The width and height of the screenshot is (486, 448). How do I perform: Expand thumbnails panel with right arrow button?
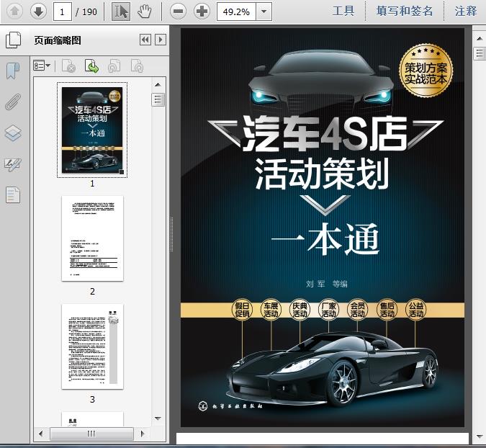tap(161, 40)
